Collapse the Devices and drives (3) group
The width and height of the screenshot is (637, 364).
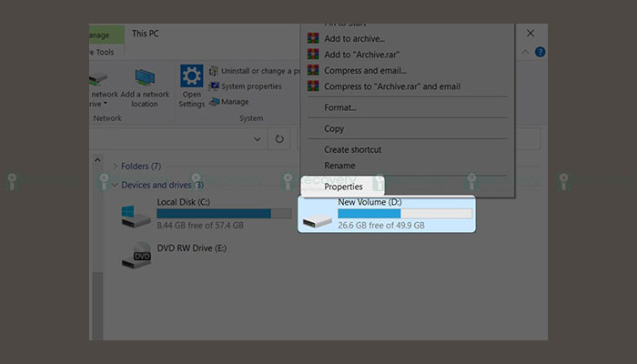tap(115, 186)
